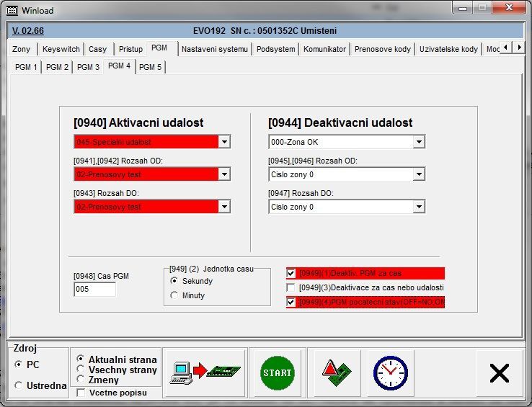Select the Minuty time unit
The image size is (532, 407).
[174, 295]
